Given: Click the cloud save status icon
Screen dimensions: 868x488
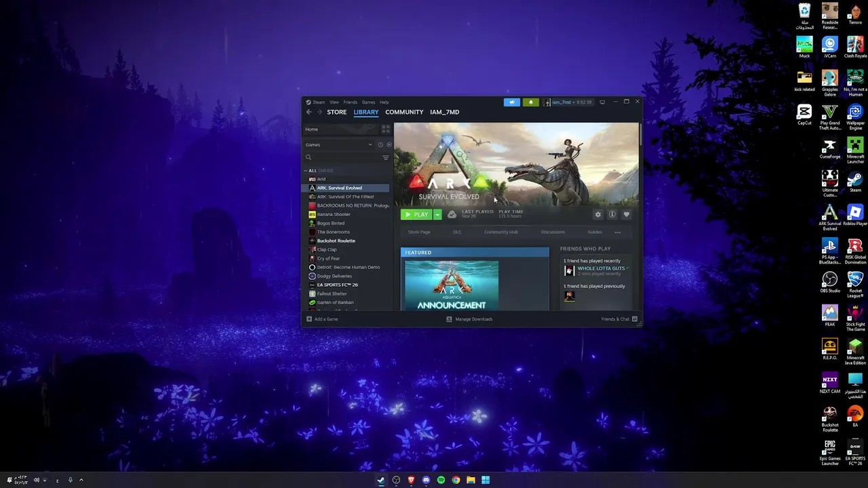Looking at the screenshot, I should tap(452, 214).
